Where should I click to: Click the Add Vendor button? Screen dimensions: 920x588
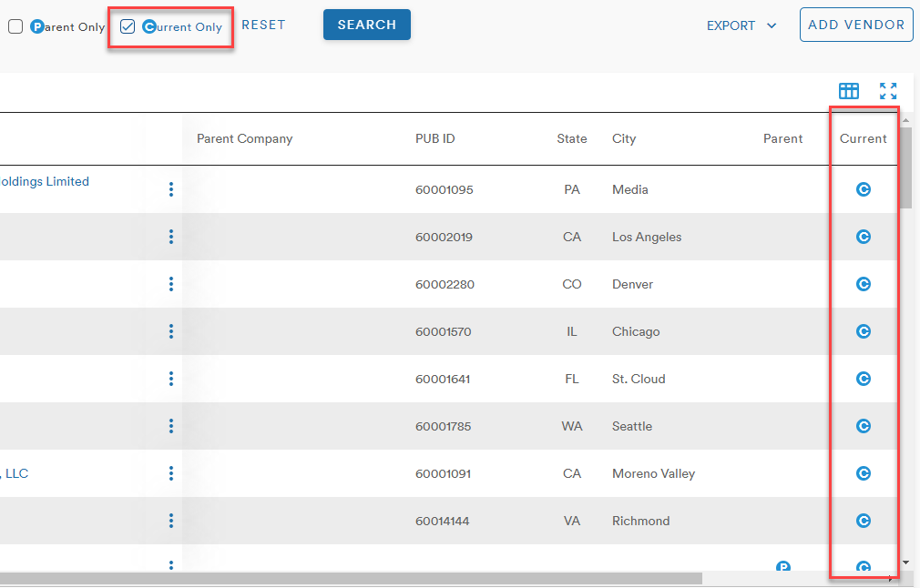point(856,25)
